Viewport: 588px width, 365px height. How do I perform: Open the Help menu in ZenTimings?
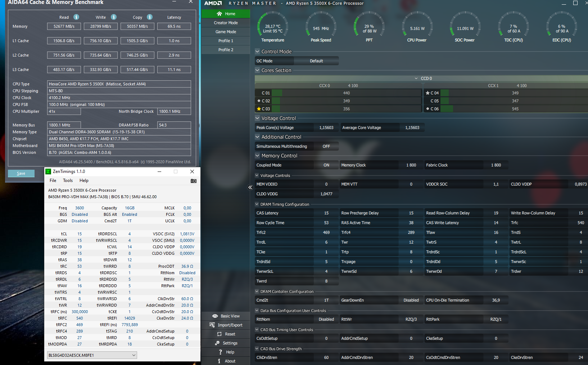pos(84,181)
